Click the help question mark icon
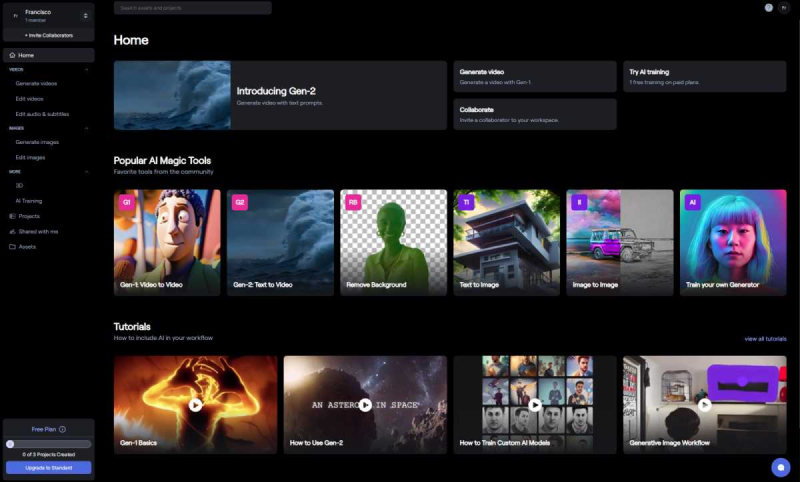 (x=769, y=7)
